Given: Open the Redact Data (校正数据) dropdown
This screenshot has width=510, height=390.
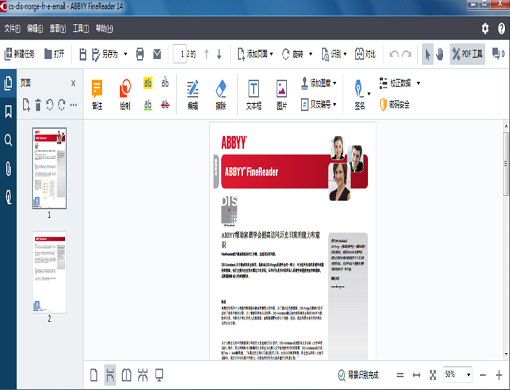Looking at the screenshot, I should pos(400,83).
